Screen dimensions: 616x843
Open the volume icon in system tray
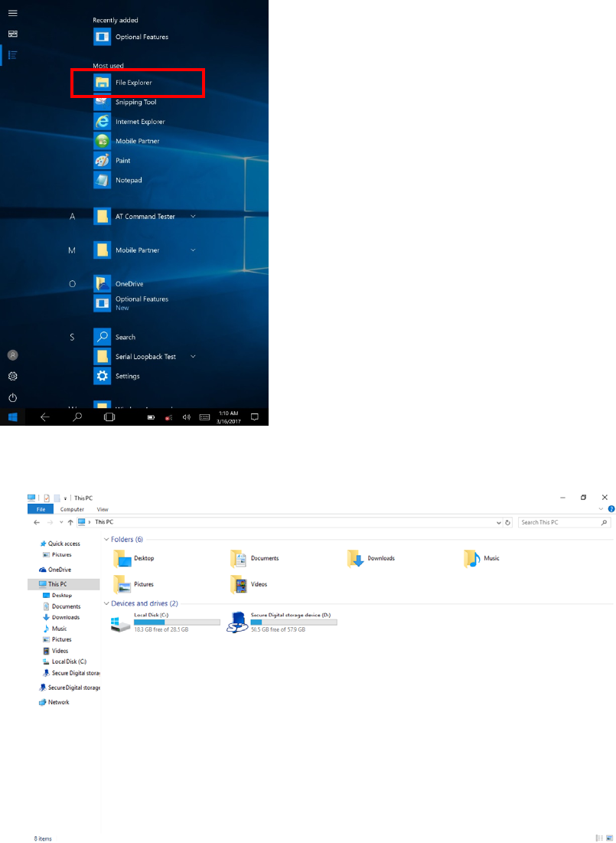coord(187,417)
